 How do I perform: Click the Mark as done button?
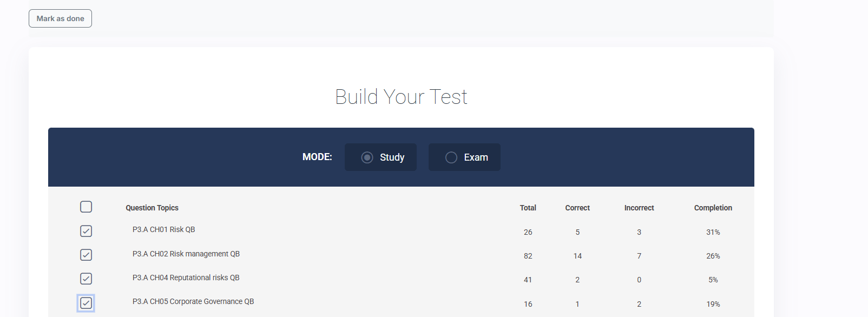click(x=60, y=18)
